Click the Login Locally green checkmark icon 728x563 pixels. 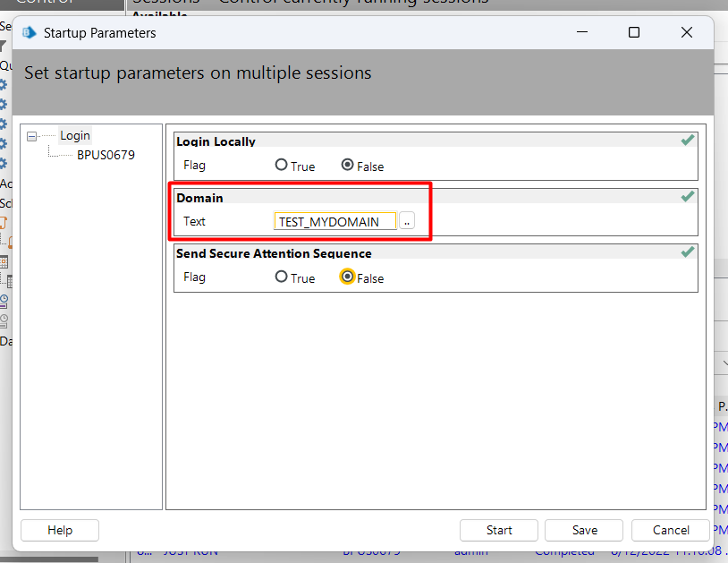tap(688, 141)
